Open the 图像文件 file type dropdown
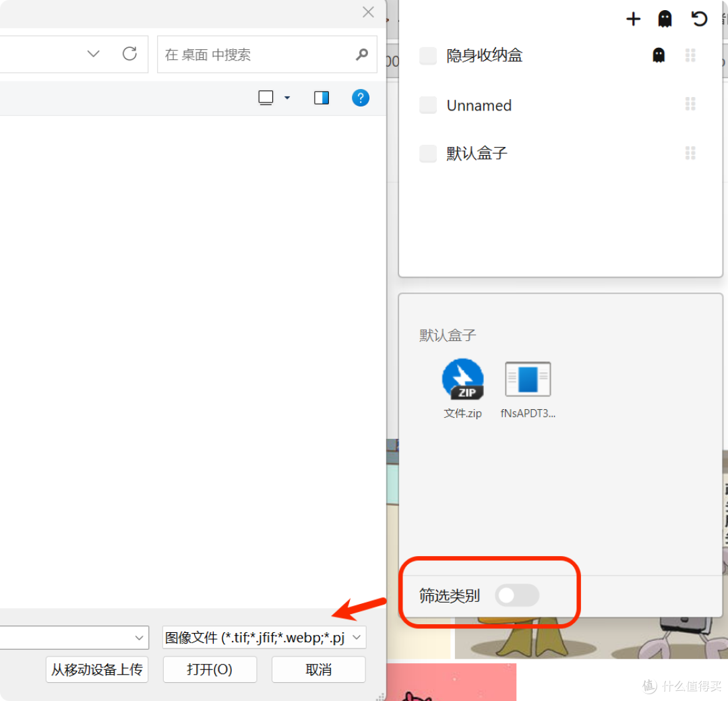The height and width of the screenshot is (701, 728). tap(264, 638)
